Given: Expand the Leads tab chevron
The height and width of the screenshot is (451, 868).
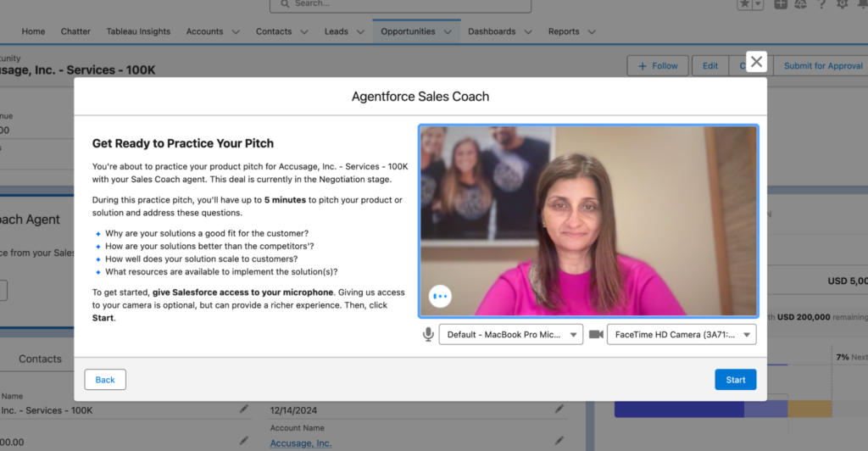Looking at the screenshot, I should [x=360, y=32].
